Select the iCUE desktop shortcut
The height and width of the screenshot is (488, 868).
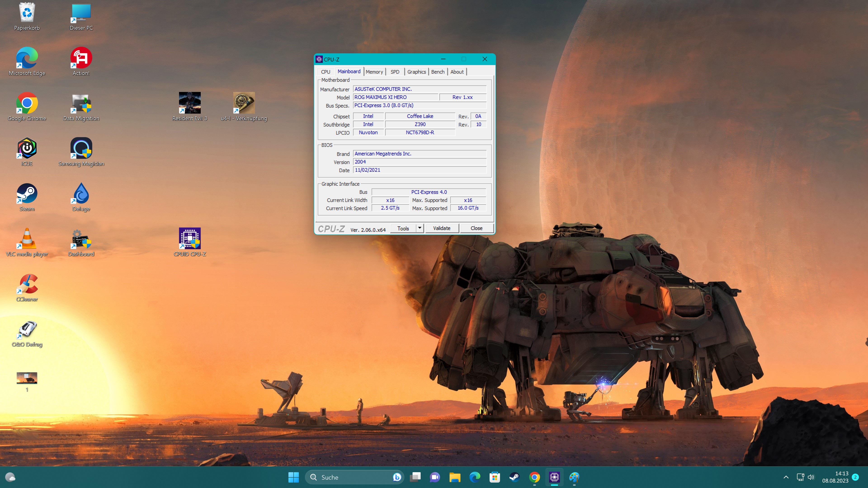[x=27, y=148]
